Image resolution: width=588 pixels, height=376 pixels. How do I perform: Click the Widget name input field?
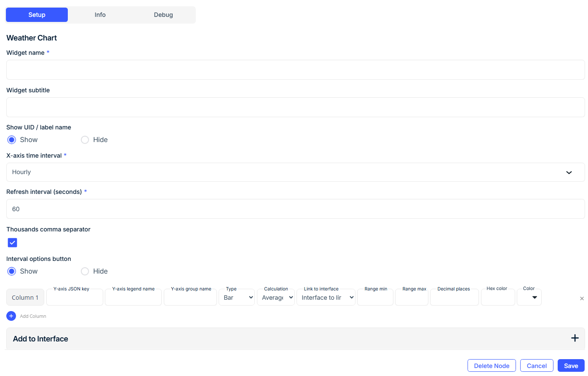295,70
